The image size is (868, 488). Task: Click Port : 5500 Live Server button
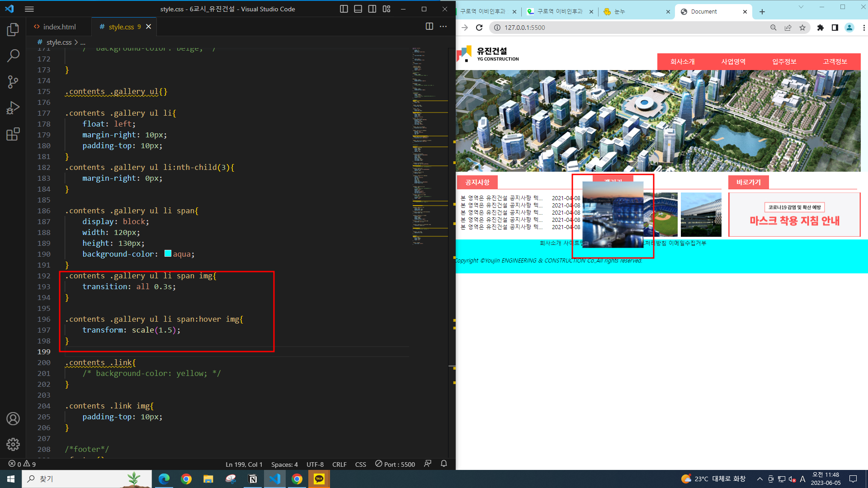[395, 464]
